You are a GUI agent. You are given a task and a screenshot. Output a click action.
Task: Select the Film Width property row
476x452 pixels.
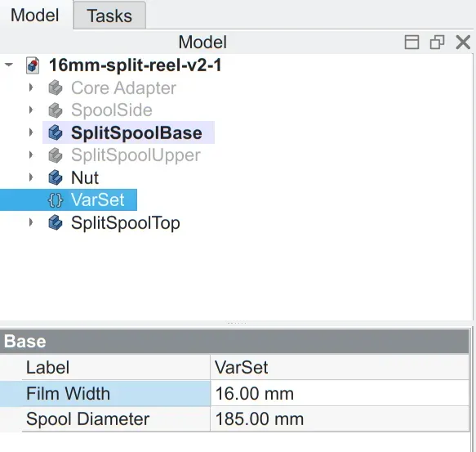105,393
